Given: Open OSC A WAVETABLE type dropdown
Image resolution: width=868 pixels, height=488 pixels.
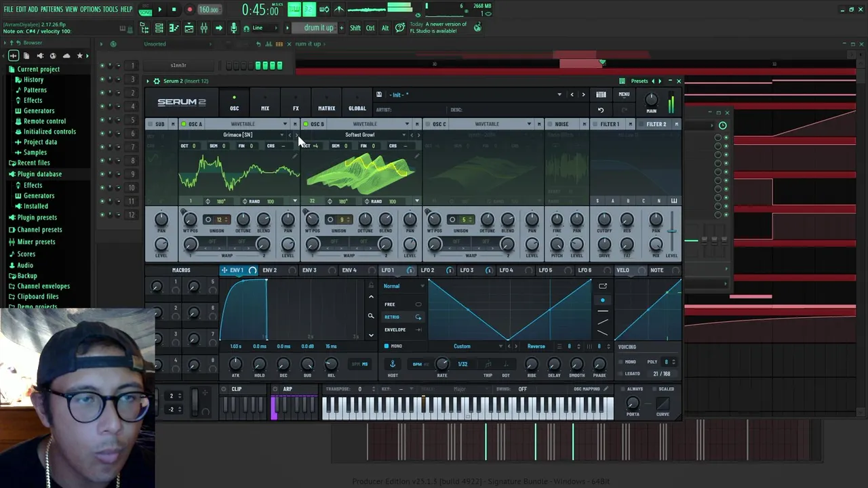Looking at the screenshot, I should (x=285, y=124).
